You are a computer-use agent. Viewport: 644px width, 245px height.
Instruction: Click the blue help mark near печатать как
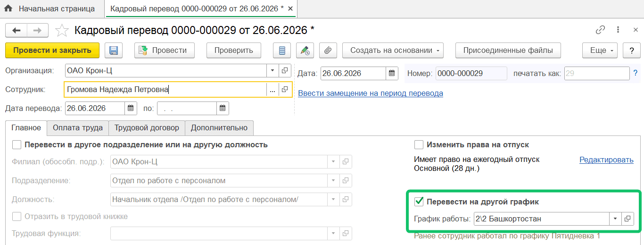coord(636,73)
